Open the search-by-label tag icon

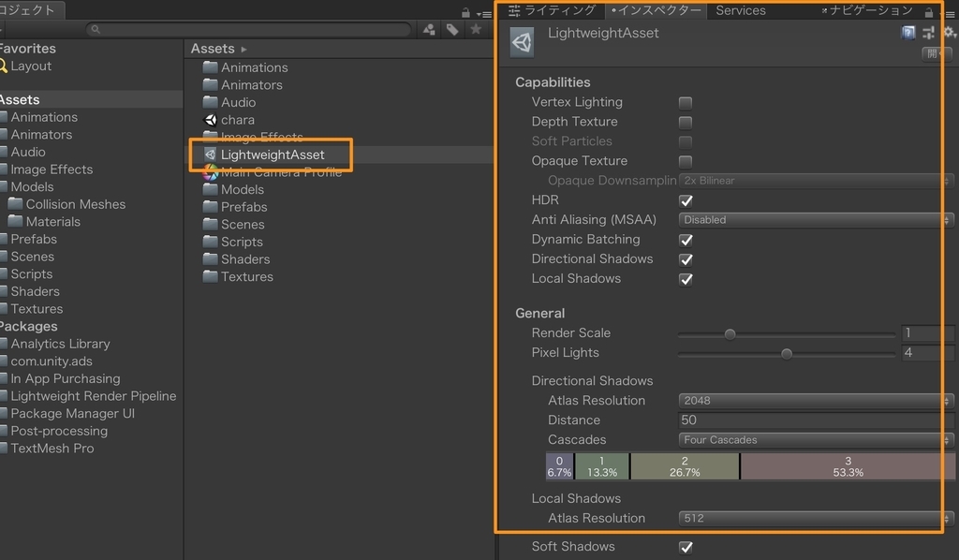tap(452, 29)
